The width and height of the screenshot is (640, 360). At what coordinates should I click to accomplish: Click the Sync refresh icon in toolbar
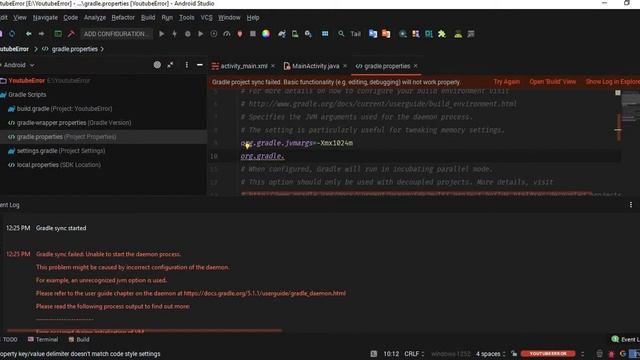click(12, 34)
